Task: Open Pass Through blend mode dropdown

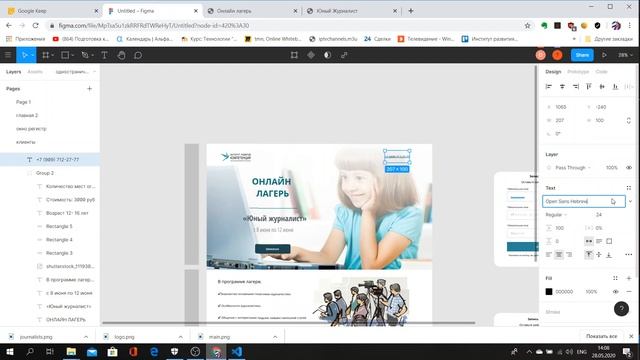Action: pyautogui.click(x=573, y=168)
